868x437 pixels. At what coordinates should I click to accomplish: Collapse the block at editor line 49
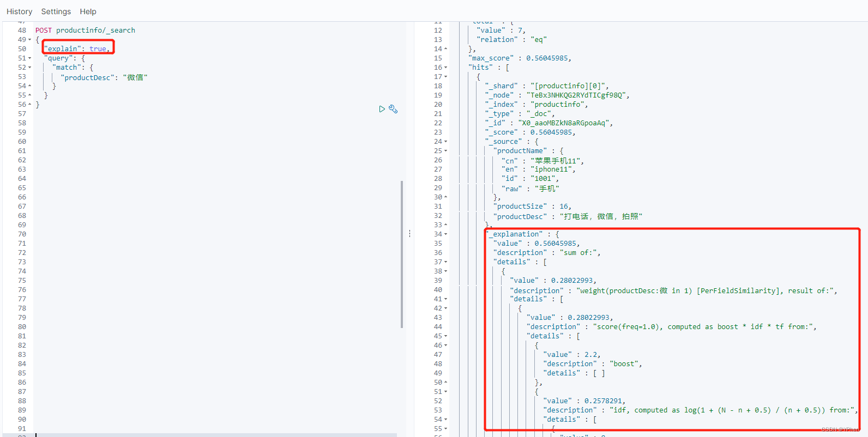click(29, 40)
